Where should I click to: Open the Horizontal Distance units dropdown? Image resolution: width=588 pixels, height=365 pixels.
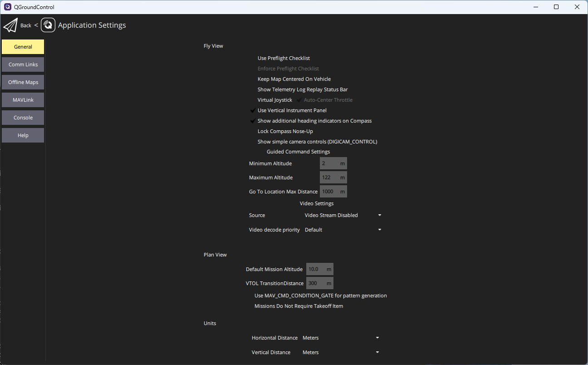pyautogui.click(x=341, y=338)
